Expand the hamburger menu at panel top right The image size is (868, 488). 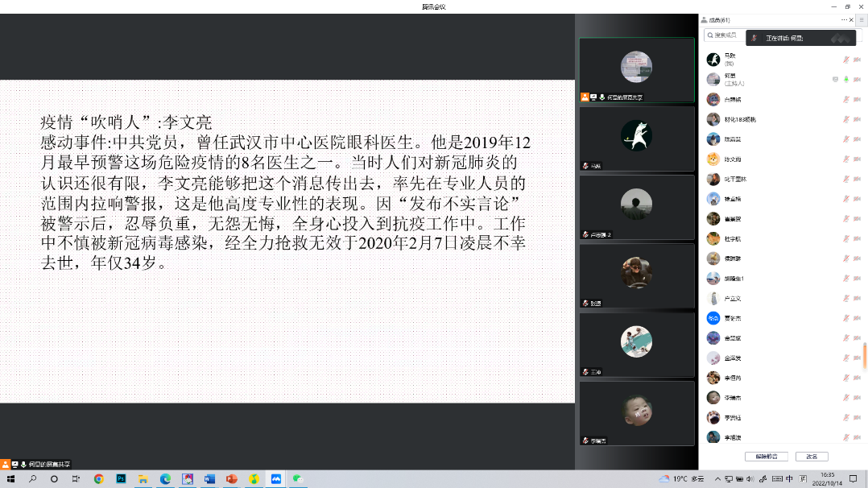coord(861,19)
